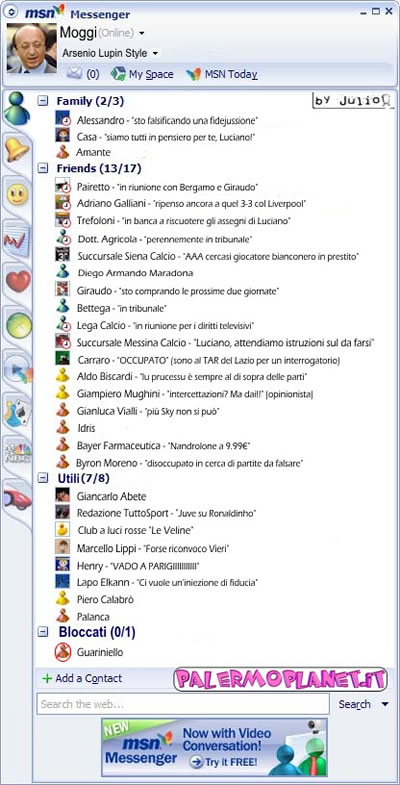This screenshot has height=785, width=400.
Task: Click Adriano Galliani's avatar icon
Action: pyautogui.click(x=63, y=203)
